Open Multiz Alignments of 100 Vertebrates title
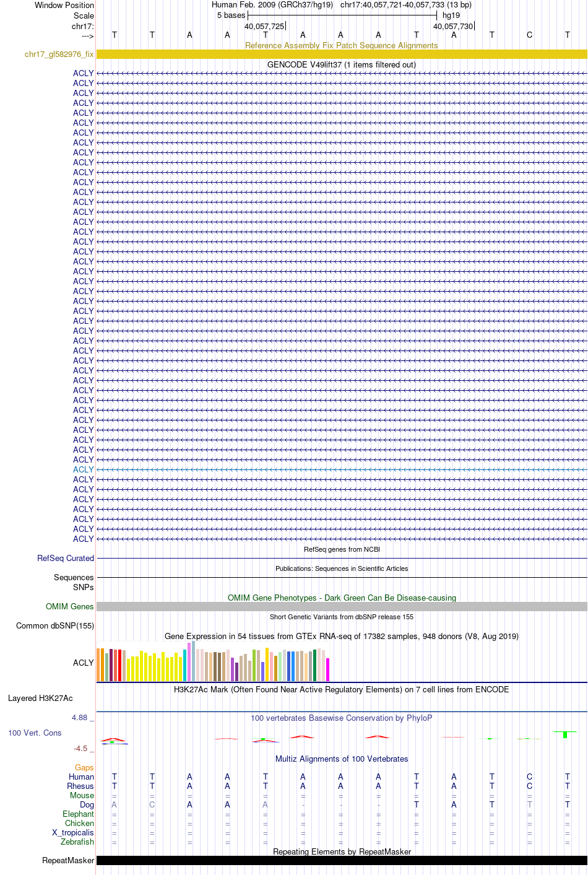 point(342,759)
